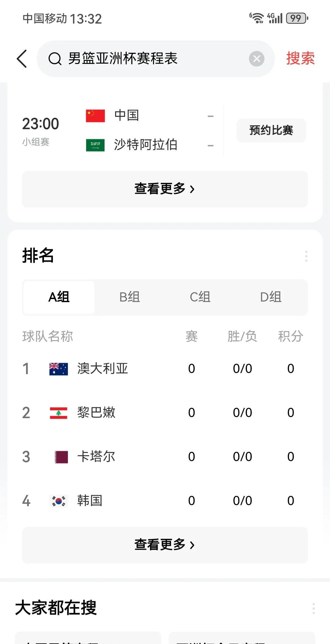Switch to the D组 tab
This screenshot has width=330, height=644.
[x=271, y=297]
